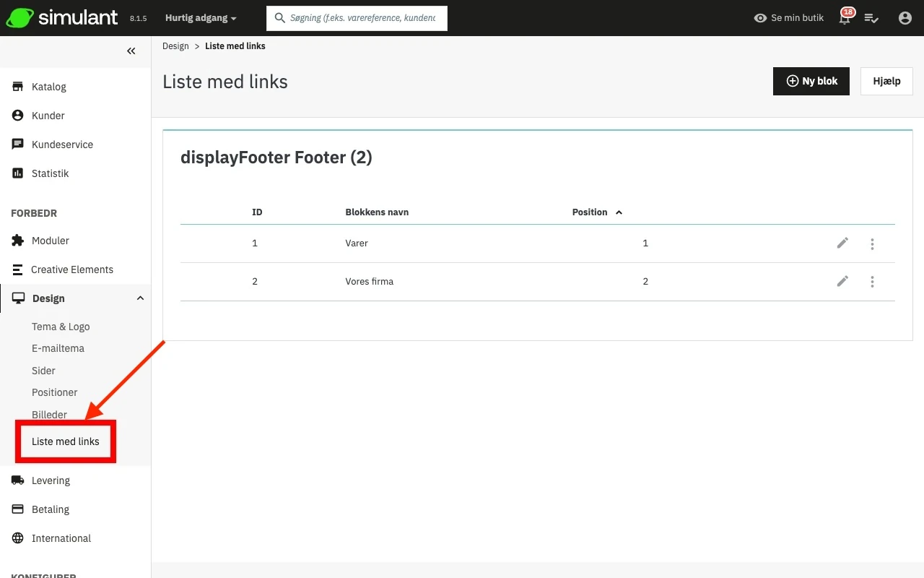Select the Kunder sidebar icon
924x578 pixels.
[x=16, y=115]
